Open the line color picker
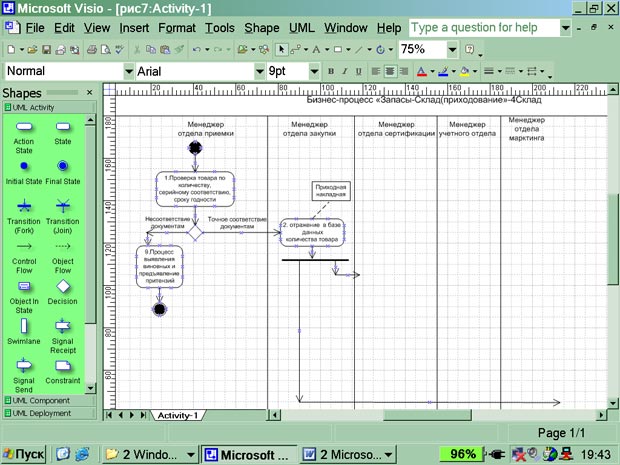Viewport: 620px width, 465px height. coord(443,71)
